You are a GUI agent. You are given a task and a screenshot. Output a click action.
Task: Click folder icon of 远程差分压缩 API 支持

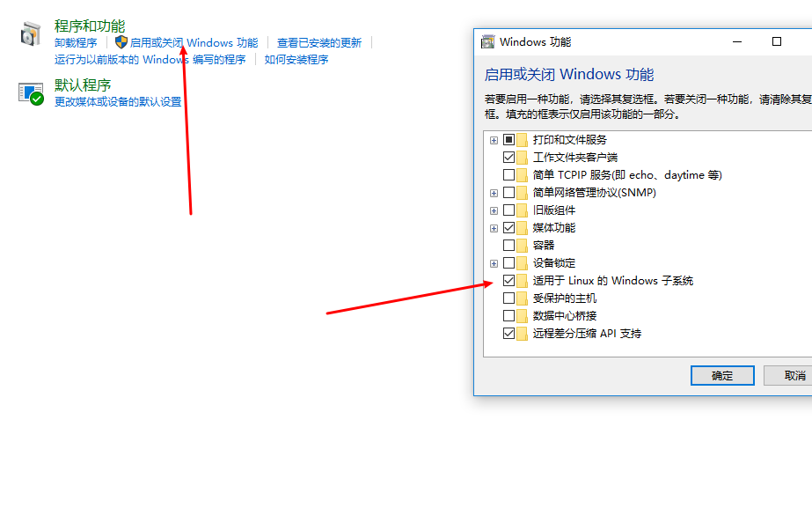[x=522, y=334]
